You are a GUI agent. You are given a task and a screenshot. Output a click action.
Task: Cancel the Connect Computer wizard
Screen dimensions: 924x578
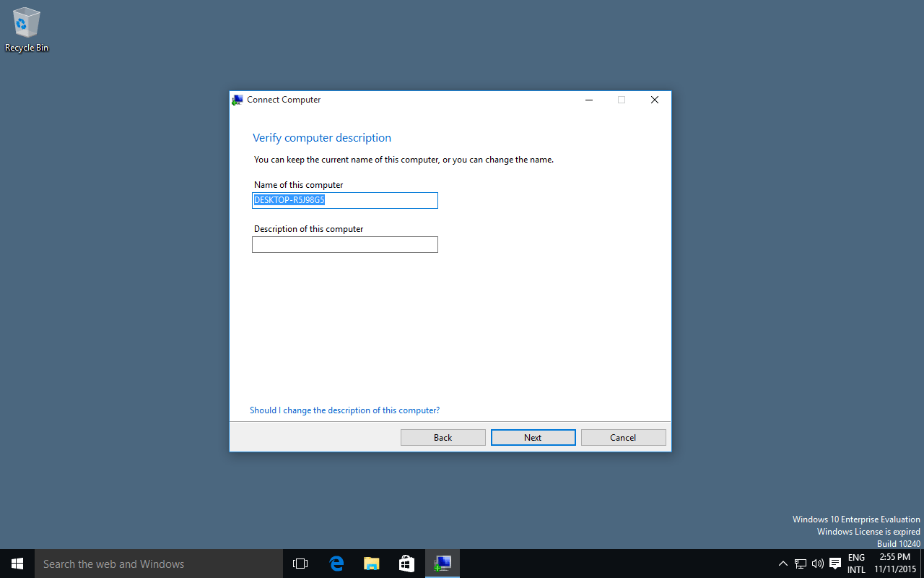[623, 437]
